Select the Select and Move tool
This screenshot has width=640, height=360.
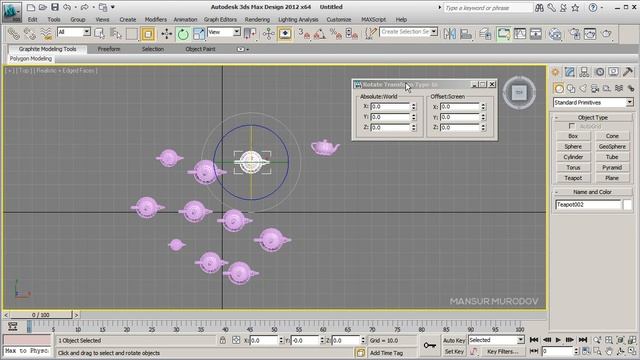click(x=167, y=33)
